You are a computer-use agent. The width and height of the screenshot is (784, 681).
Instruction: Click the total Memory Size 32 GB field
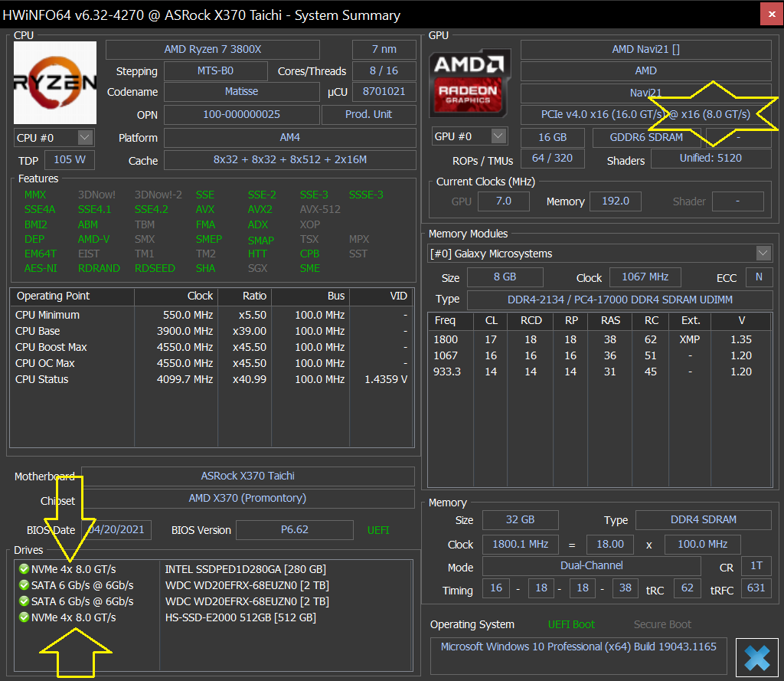pyautogui.click(x=520, y=520)
